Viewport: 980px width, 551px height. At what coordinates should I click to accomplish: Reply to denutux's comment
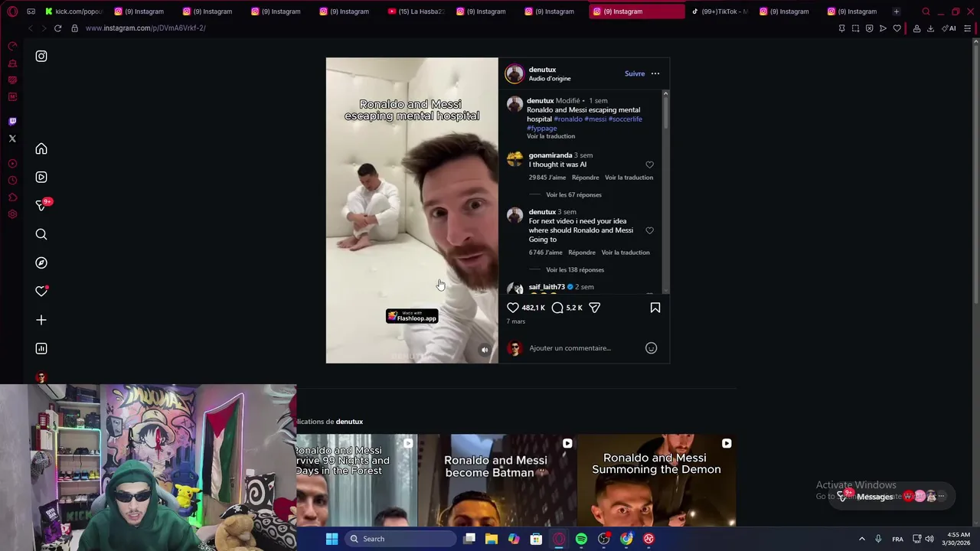point(582,253)
